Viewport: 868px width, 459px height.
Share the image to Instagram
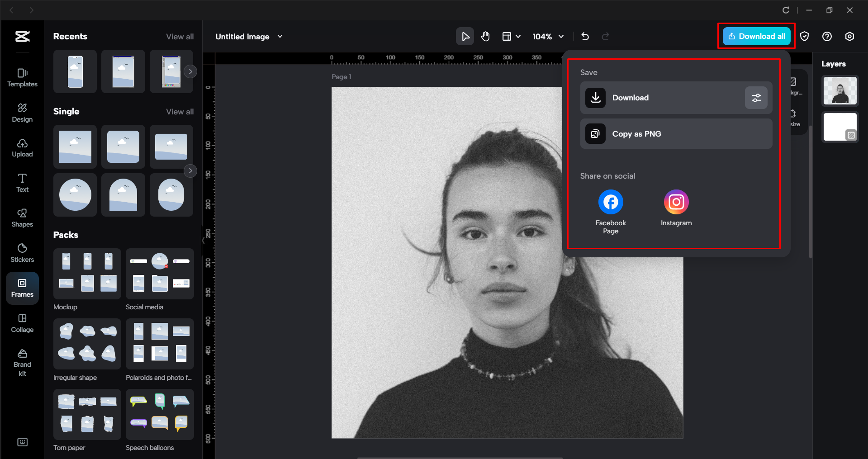[x=676, y=202]
